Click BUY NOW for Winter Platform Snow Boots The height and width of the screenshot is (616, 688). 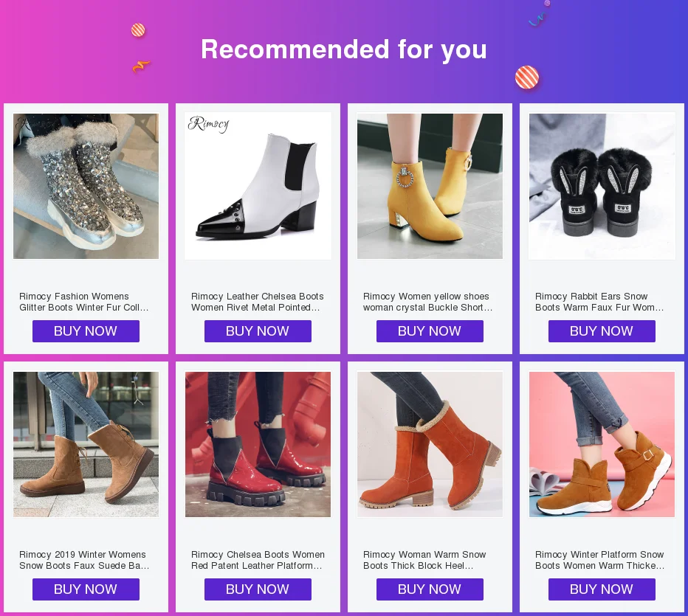tap(602, 589)
